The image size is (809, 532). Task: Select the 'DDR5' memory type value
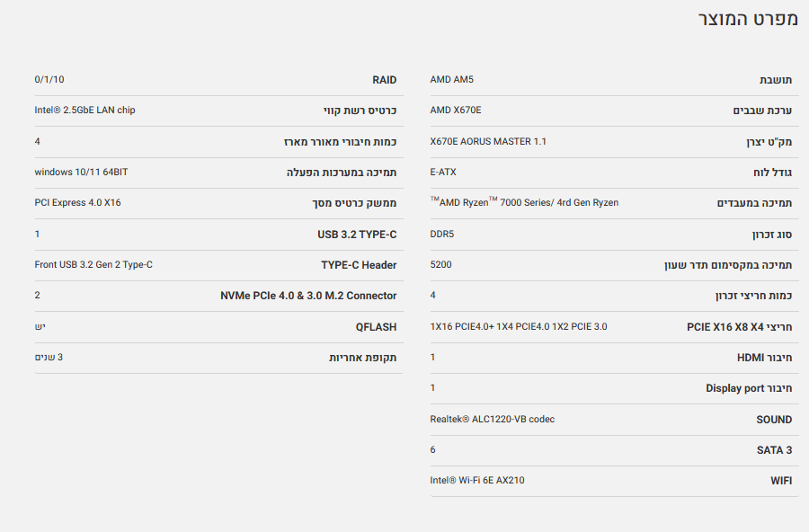coord(441,234)
